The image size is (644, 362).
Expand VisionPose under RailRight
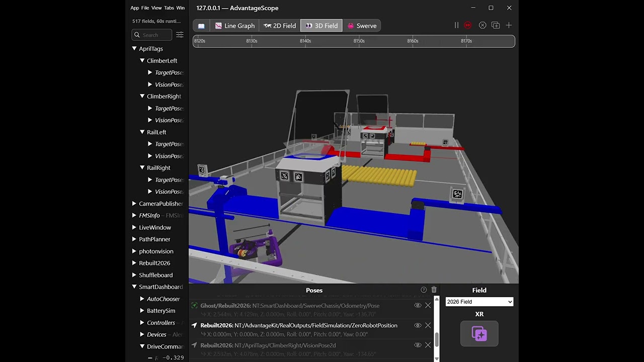(x=150, y=192)
